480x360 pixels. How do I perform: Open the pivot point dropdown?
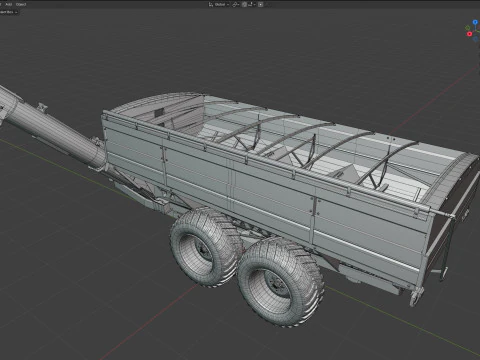click(236, 4)
